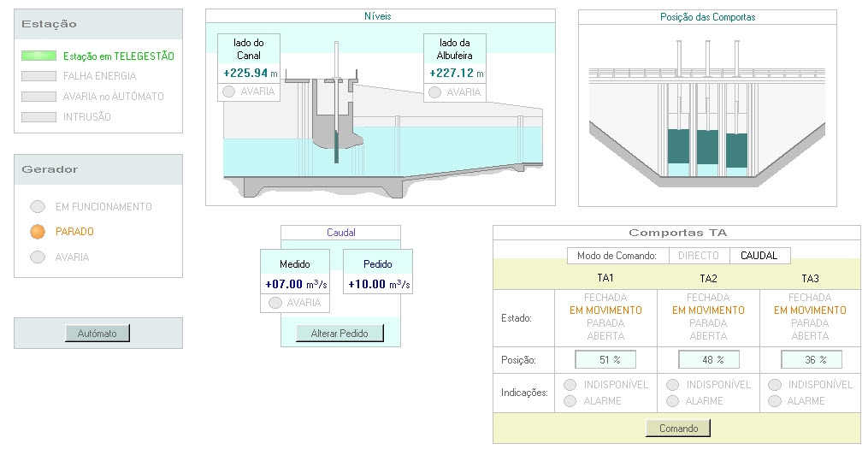
Task: Click the INTRUSÃO status indicator bar
Action: point(38,117)
